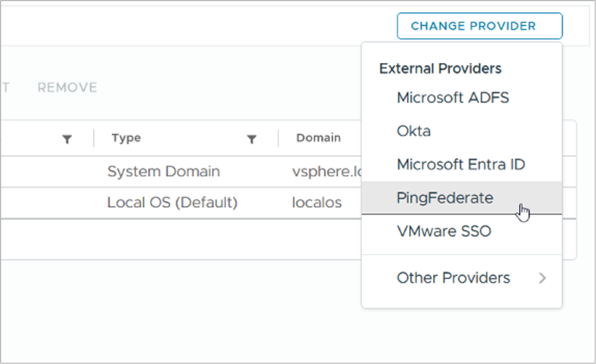The height and width of the screenshot is (364, 596).
Task: Click the divider between Type and Domain columns
Action: pos(278,139)
